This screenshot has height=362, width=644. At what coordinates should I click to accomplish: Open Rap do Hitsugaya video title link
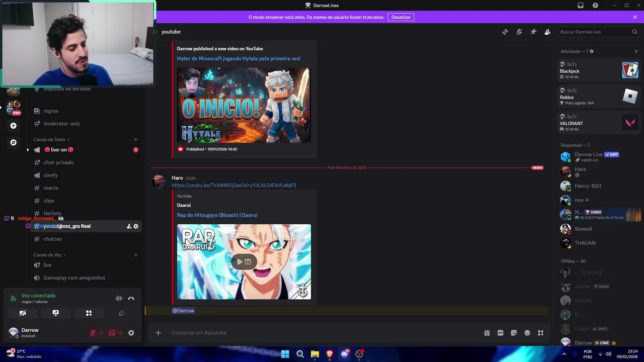(x=217, y=215)
